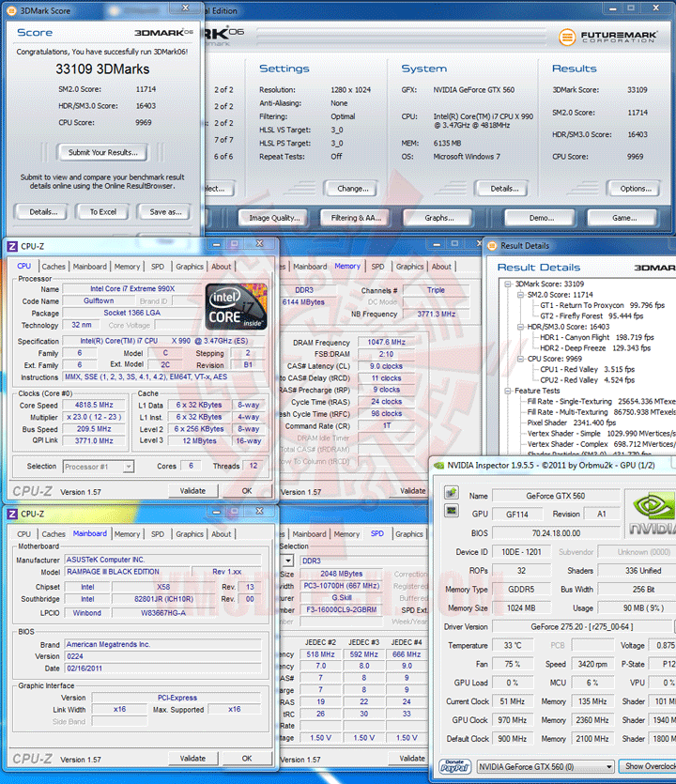This screenshot has width=676, height=784.
Task: Click the SPD part number F3-16000CL9-2GBRM
Action: (x=341, y=610)
